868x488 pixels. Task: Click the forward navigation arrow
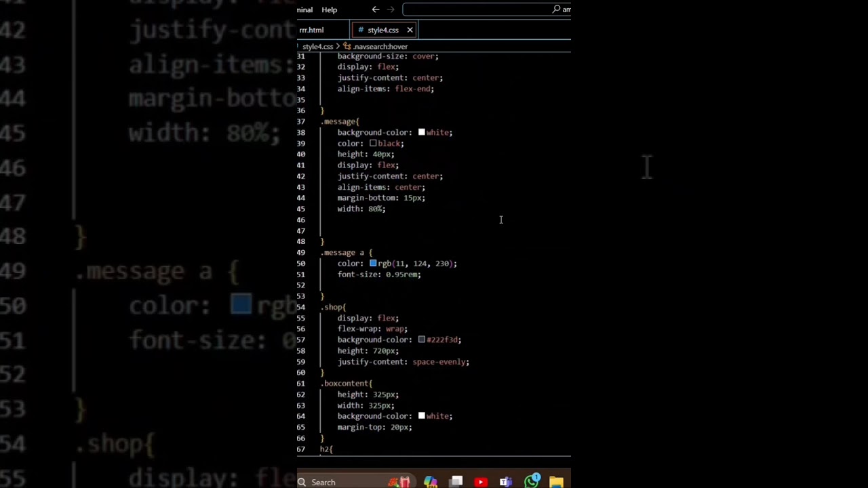(x=391, y=9)
